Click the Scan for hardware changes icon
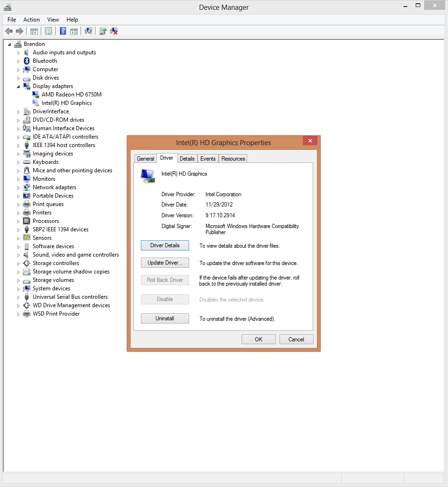This screenshot has width=448, height=487. tap(88, 31)
